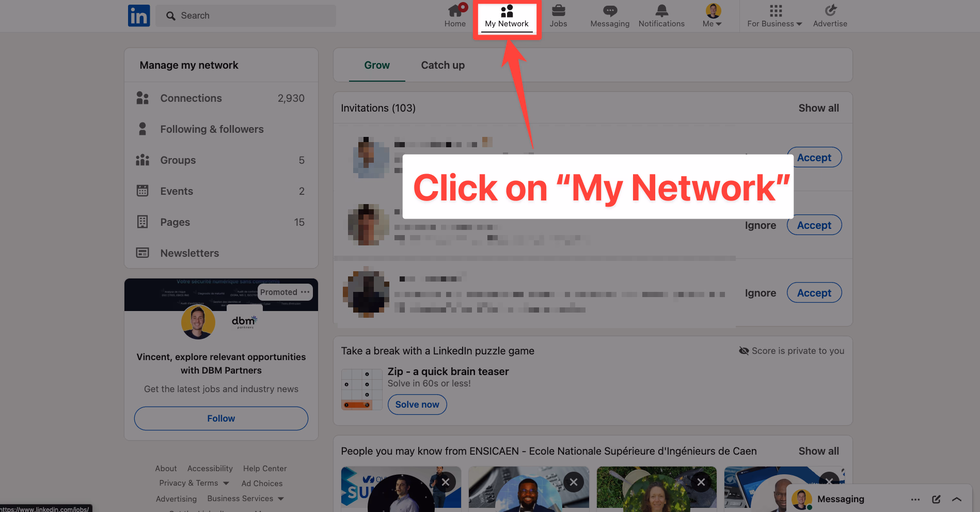The height and width of the screenshot is (512, 980).
Task: Expand the Messaging overlay chevron
Action: pos(957,499)
